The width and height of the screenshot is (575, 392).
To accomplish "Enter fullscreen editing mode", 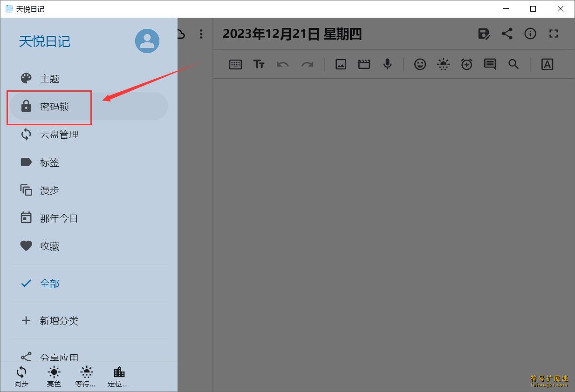I will 553,34.
